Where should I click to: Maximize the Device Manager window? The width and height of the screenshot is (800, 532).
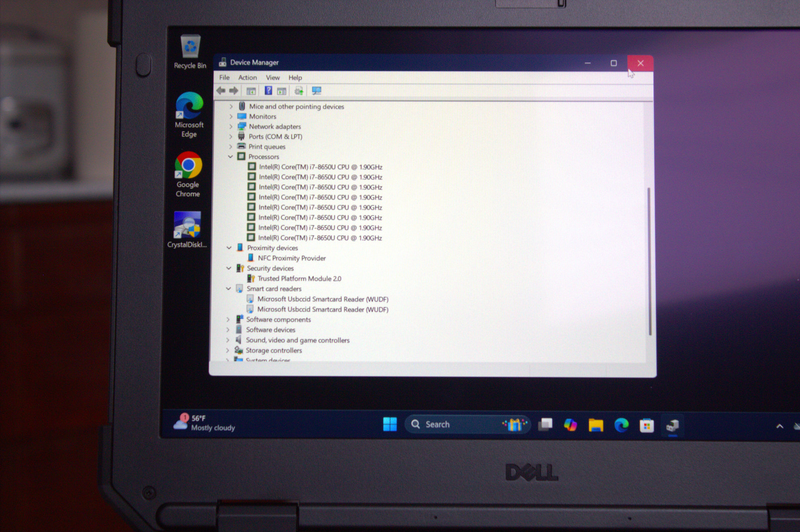coord(613,63)
